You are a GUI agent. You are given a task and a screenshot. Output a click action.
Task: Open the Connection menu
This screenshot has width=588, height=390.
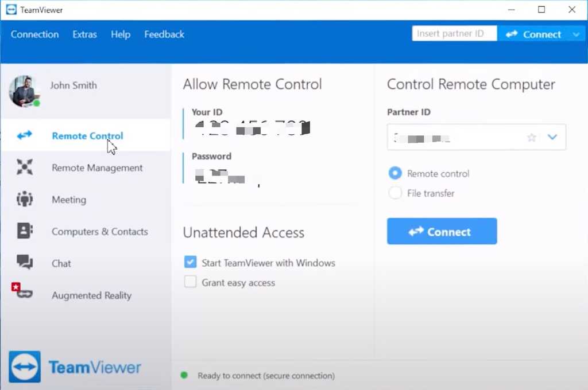(35, 34)
